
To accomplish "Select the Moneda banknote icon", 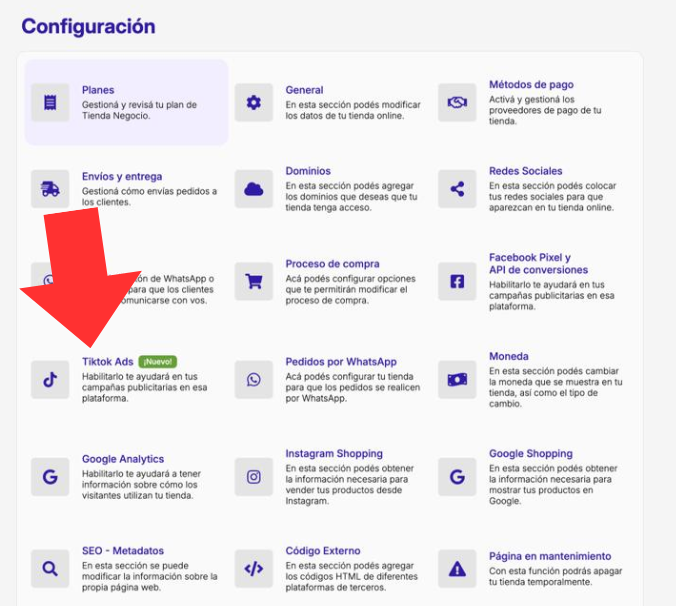I will [457, 379].
